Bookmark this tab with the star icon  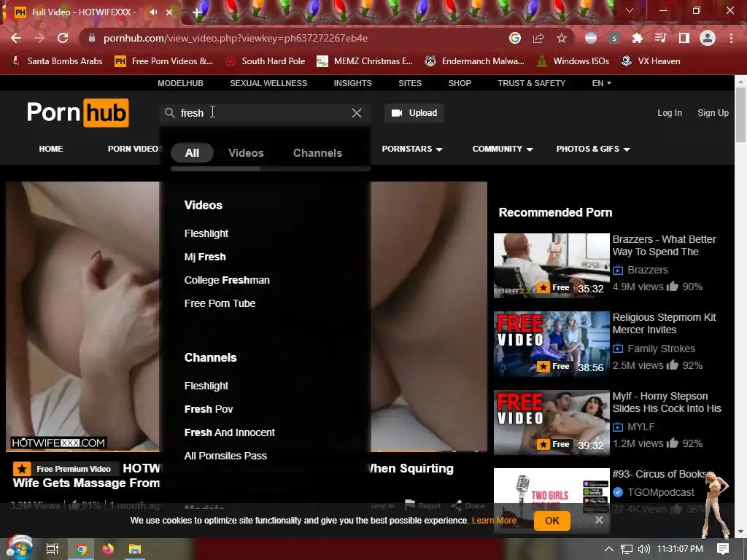point(562,38)
